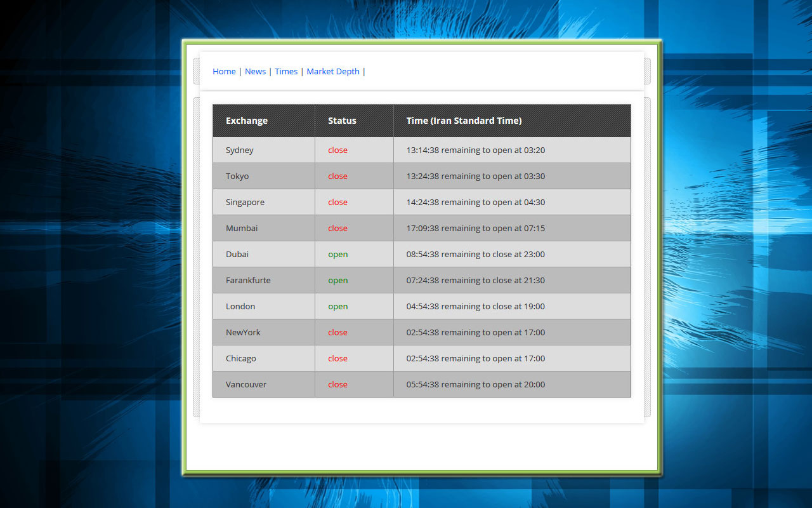Click Vancouver's remaining time to open text

(475, 385)
